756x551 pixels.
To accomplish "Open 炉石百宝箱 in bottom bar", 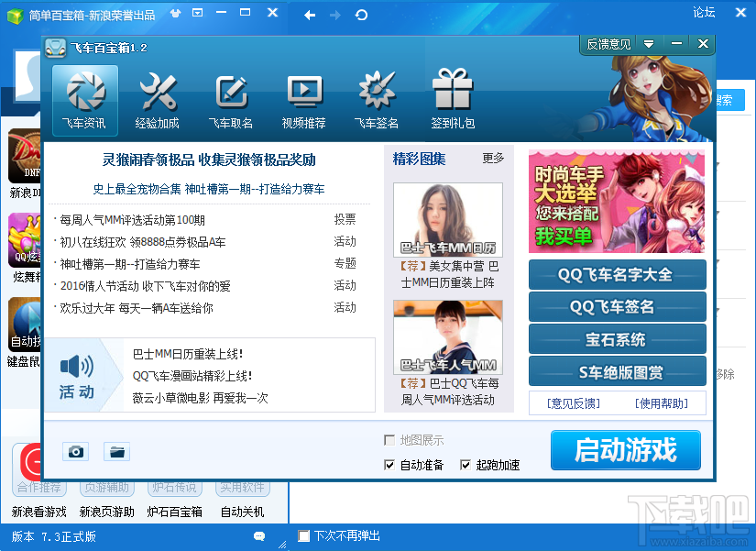I will point(174,512).
